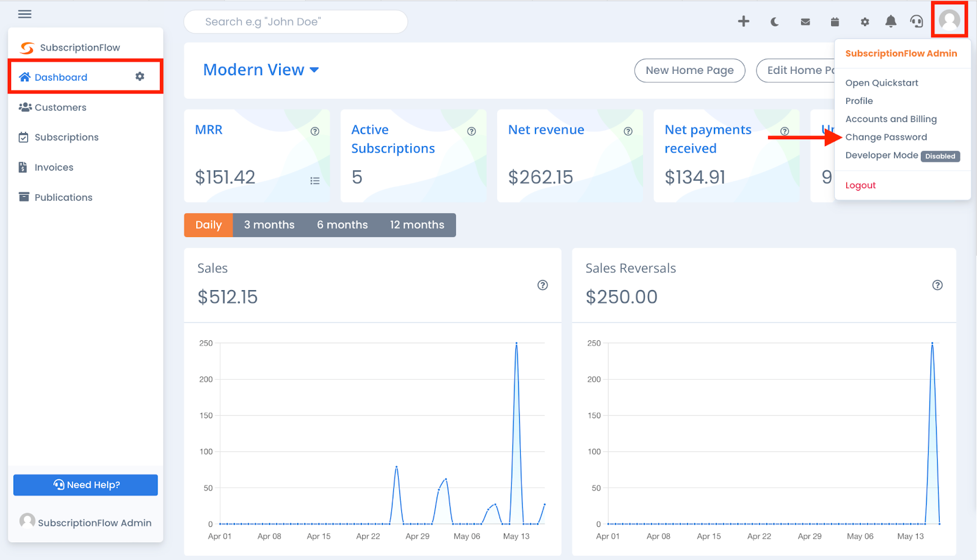
Task: Click Net payments received help icon
Action: click(785, 131)
